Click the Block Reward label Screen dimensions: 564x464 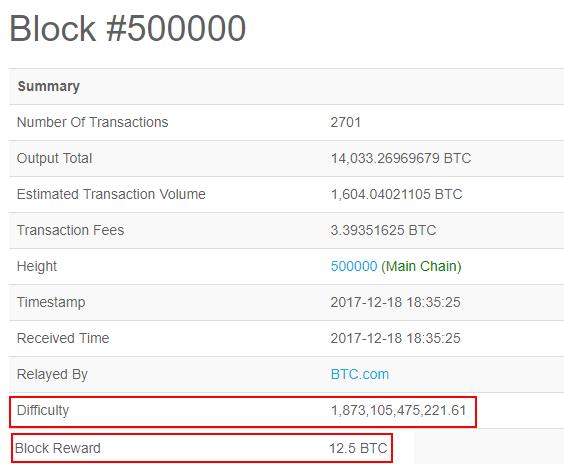click(58, 448)
